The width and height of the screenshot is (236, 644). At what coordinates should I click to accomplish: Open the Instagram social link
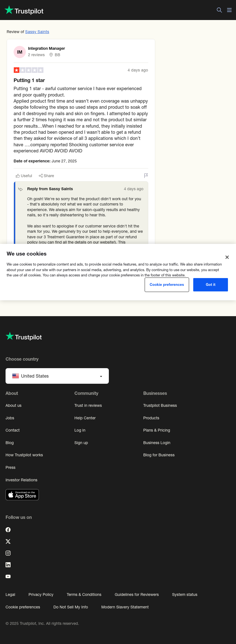pos(8,553)
